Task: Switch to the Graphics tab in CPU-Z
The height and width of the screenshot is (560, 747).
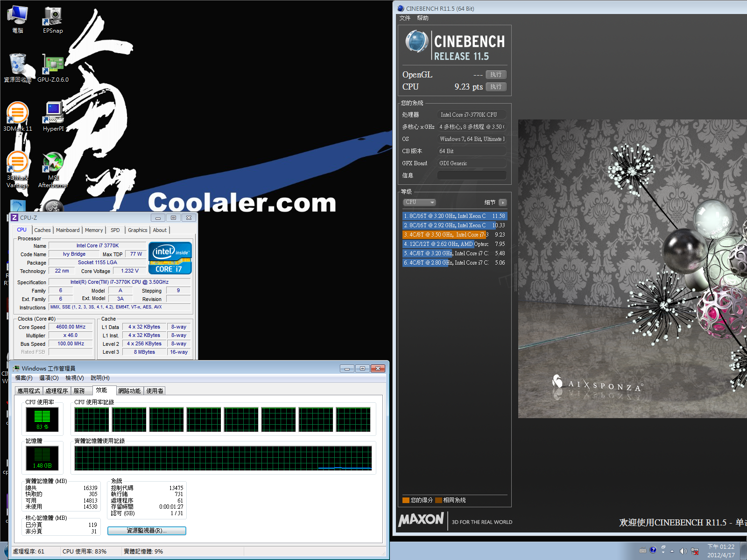Action: point(138,230)
